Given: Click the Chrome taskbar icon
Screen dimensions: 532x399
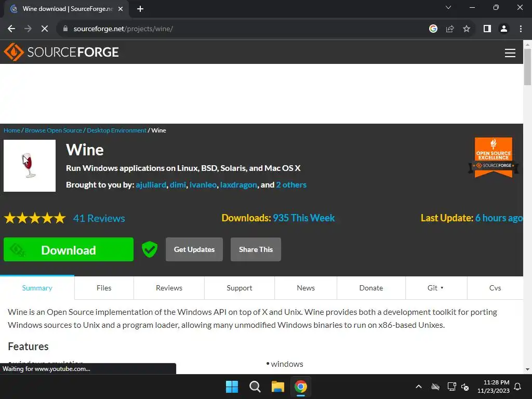Looking at the screenshot, I should (301, 387).
